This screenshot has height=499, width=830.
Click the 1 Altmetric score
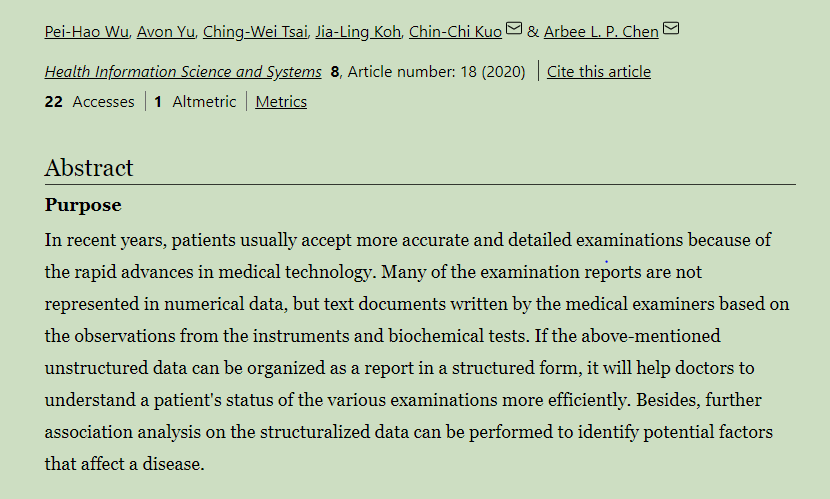(x=195, y=102)
